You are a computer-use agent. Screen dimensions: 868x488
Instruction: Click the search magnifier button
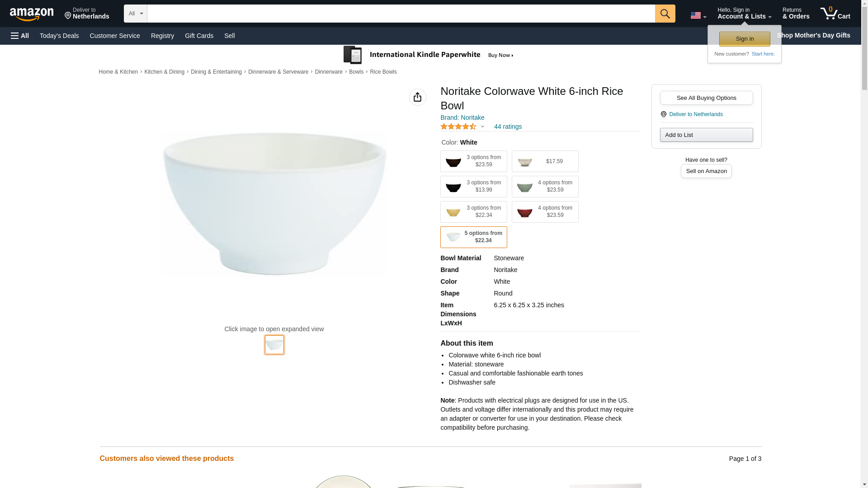tap(665, 14)
